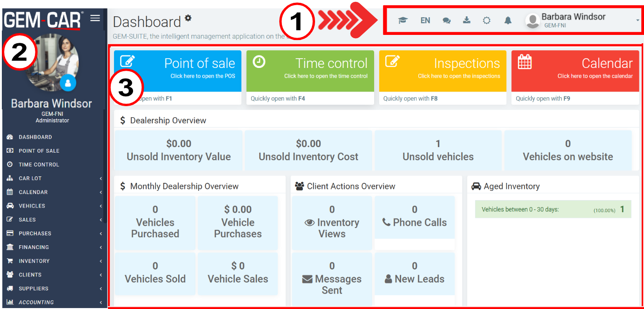Viewport: 644px width, 309px height.
Task: Toggle the theme brightness icon
Action: click(x=487, y=20)
